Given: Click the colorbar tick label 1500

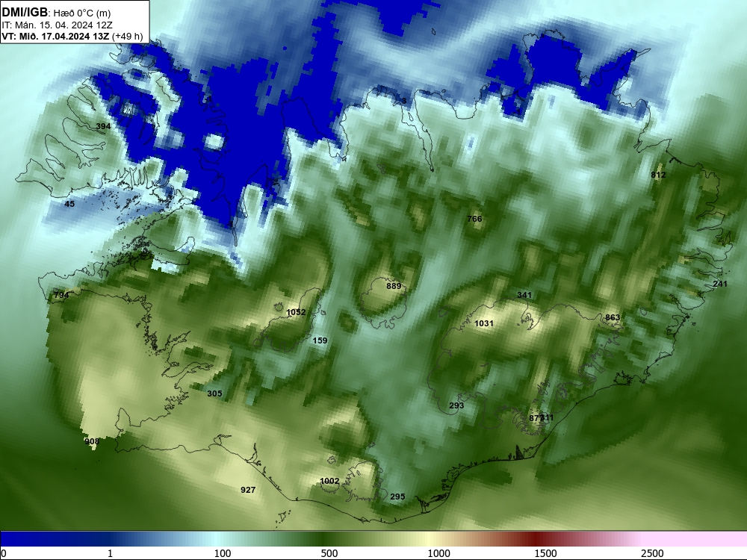Looking at the screenshot, I should (545, 553).
